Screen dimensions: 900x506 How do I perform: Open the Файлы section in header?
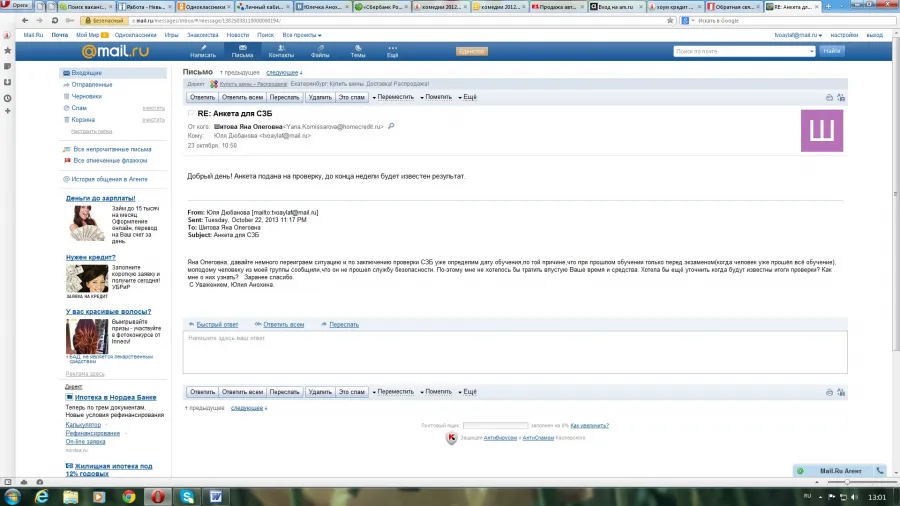[x=320, y=51]
